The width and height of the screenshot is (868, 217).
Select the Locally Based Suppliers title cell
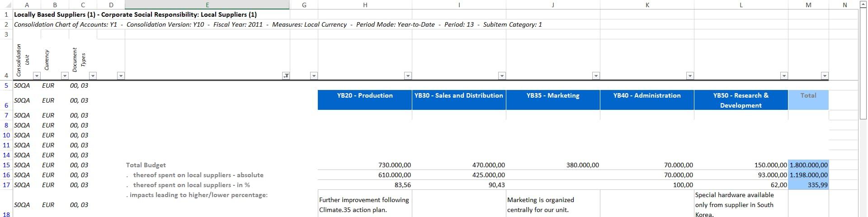coord(136,14)
